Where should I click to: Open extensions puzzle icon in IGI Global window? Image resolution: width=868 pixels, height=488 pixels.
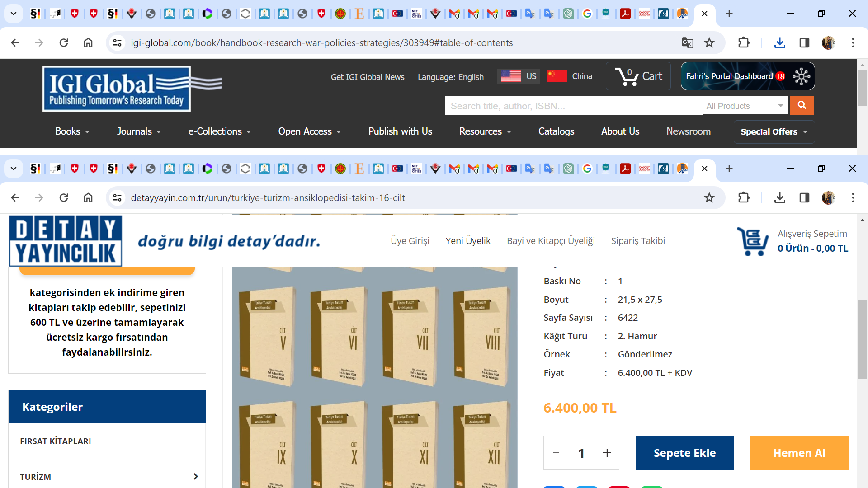tap(744, 42)
